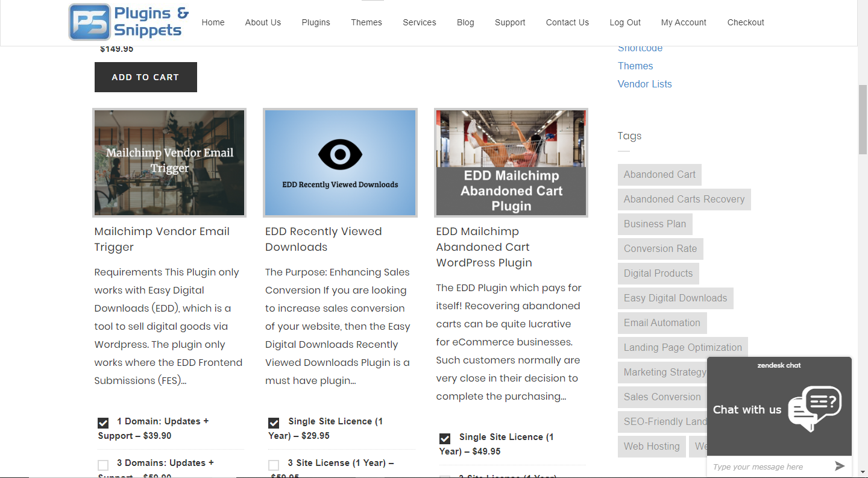The image size is (868, 478).
Task: Click the EDD Mailchimp Abandoned Cart Plugin thumbnail
Action: pyautogui.click(x=511, y=163)
